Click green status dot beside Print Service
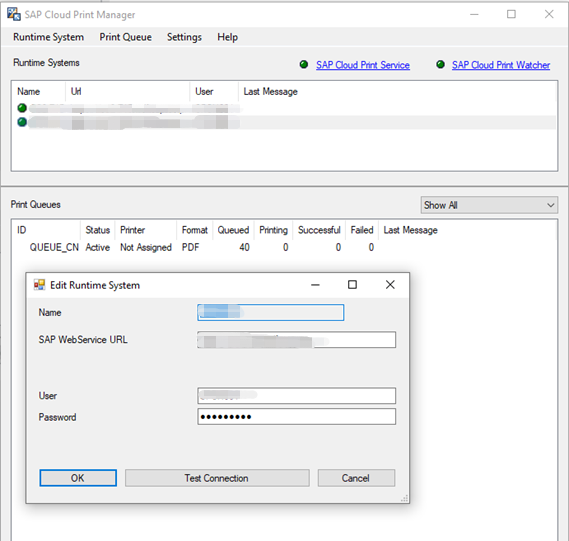The image size is (569, 541). tap(304, 65)
